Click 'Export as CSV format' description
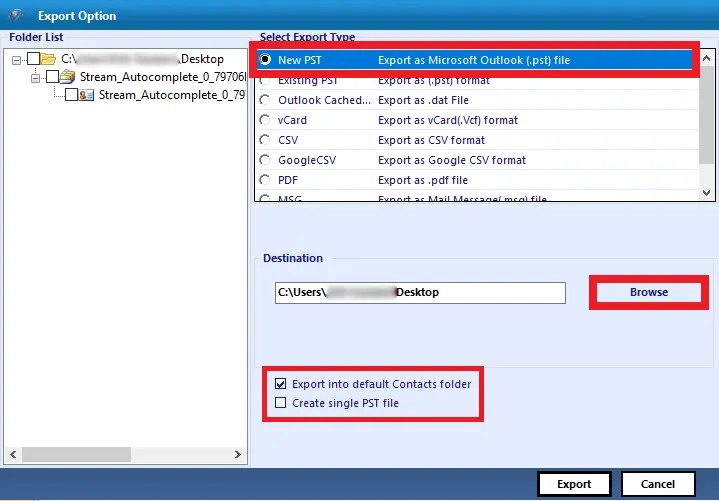The image size is (719, 501). tap(431, 140)
